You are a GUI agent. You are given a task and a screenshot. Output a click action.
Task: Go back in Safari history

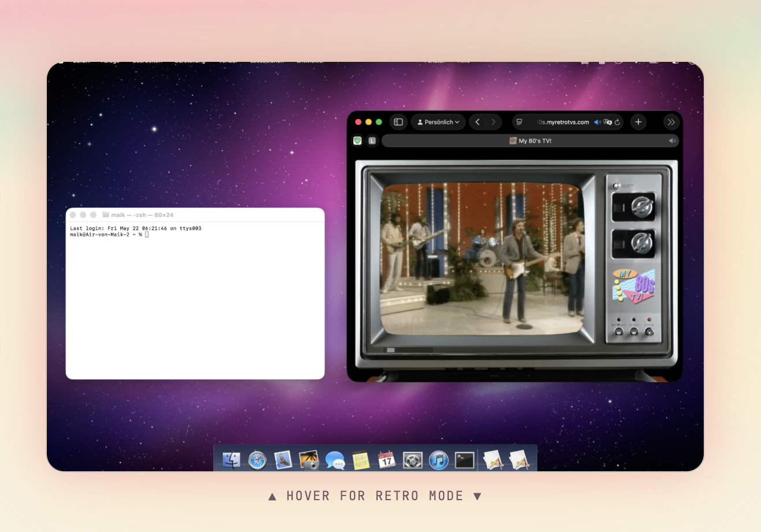(478, 122)
